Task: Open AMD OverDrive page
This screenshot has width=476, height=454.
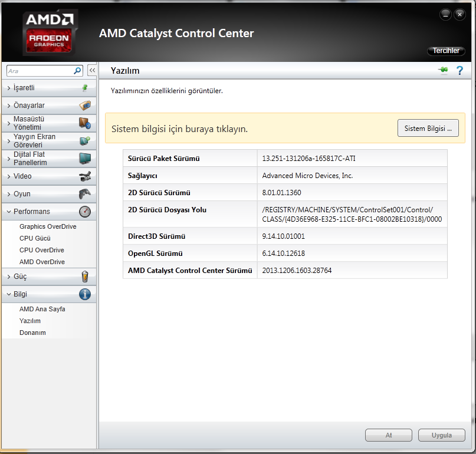Action: (42, 262)
